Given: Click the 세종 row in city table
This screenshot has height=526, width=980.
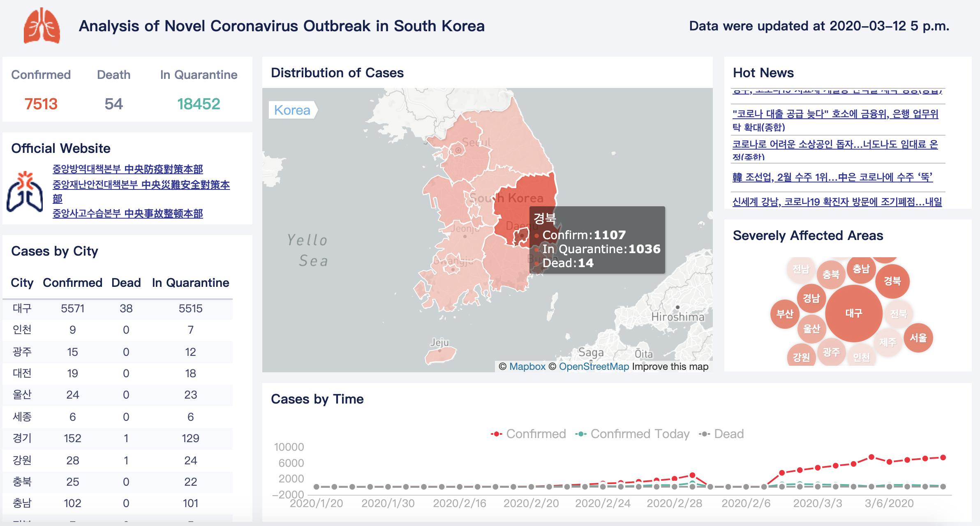Looking at the screenshot, I should click(x=118, y=417).
